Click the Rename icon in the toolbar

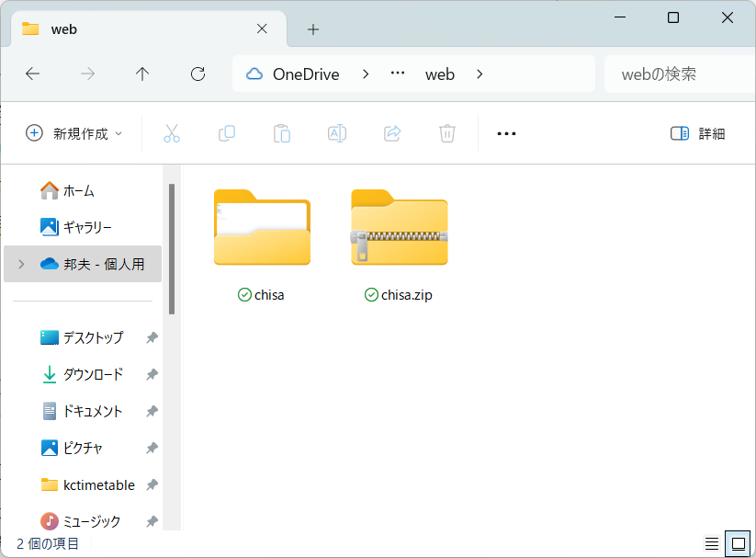point(337,133)
